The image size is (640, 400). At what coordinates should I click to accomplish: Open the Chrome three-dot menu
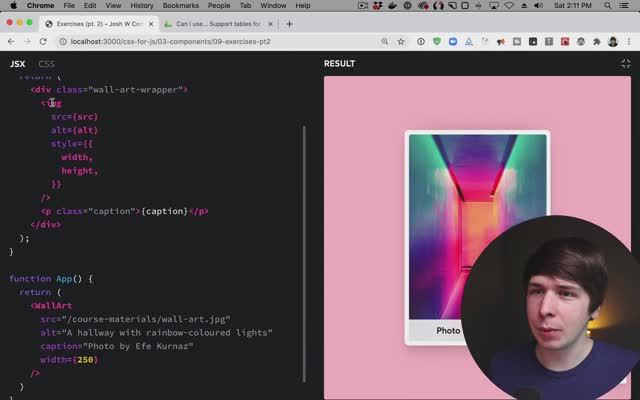click(629, 42)
